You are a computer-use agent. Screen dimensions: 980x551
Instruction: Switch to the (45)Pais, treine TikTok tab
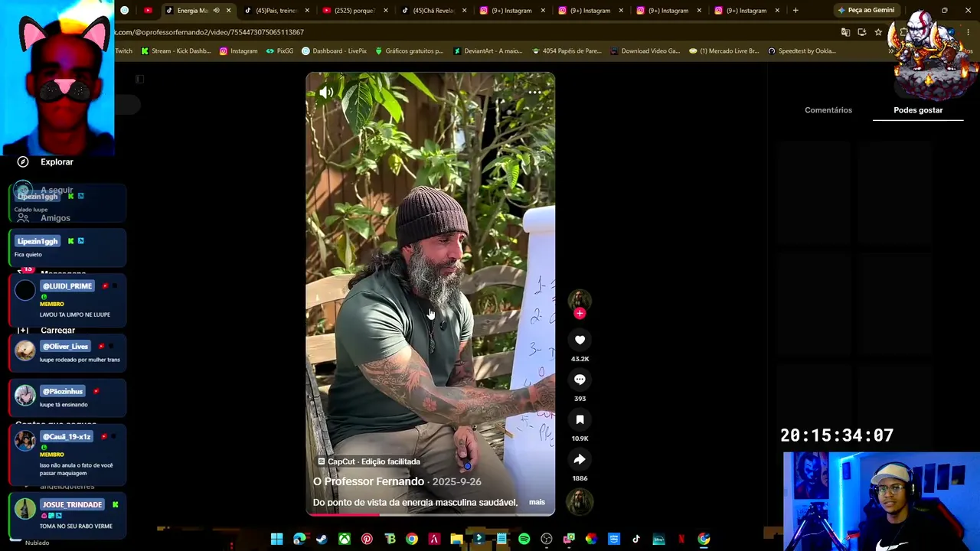(x=276, y=11)
